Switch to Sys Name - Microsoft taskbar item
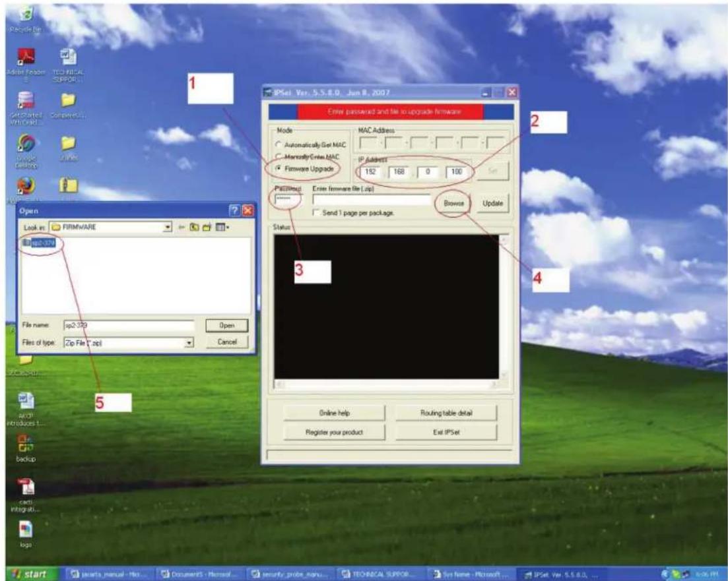Viewport: 728px width, 581px height. tap(470, 574)
